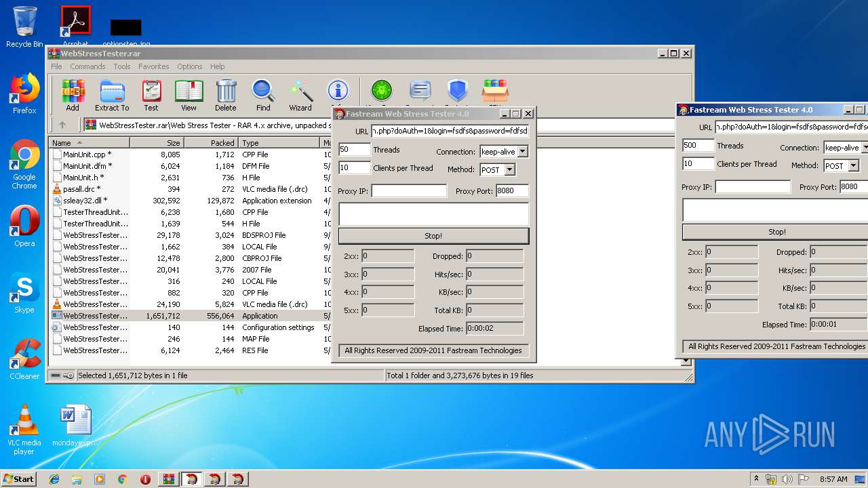
Task: Select the VLC media player desktop icon
Action: click(x=24, y=430)
